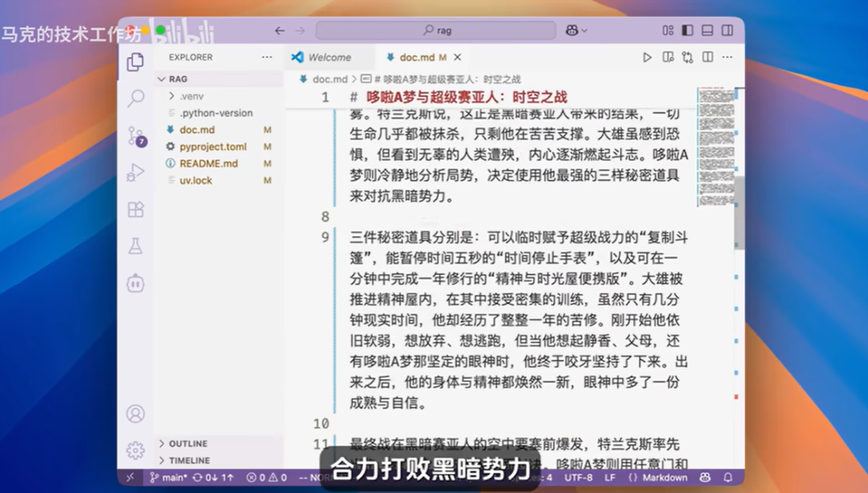Close the doc.md tab

[458, 57]
